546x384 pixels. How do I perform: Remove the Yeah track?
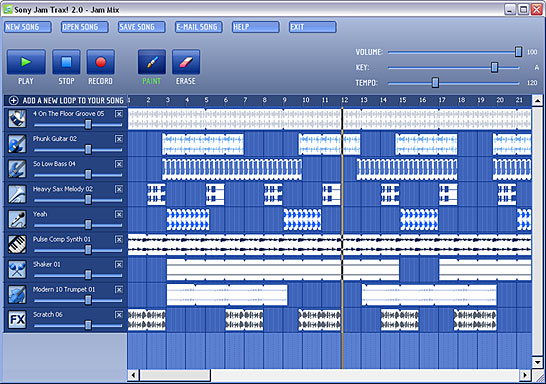coord(119,214)
